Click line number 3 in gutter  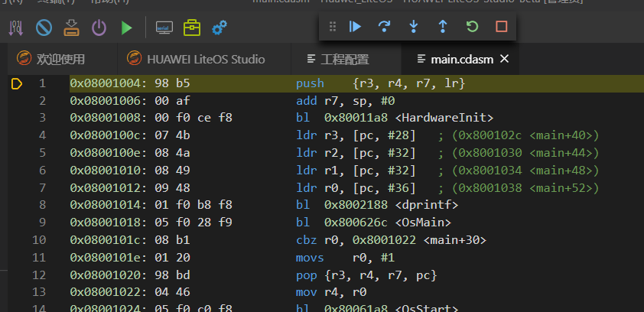pyautogui.click(x=43, y=119)
